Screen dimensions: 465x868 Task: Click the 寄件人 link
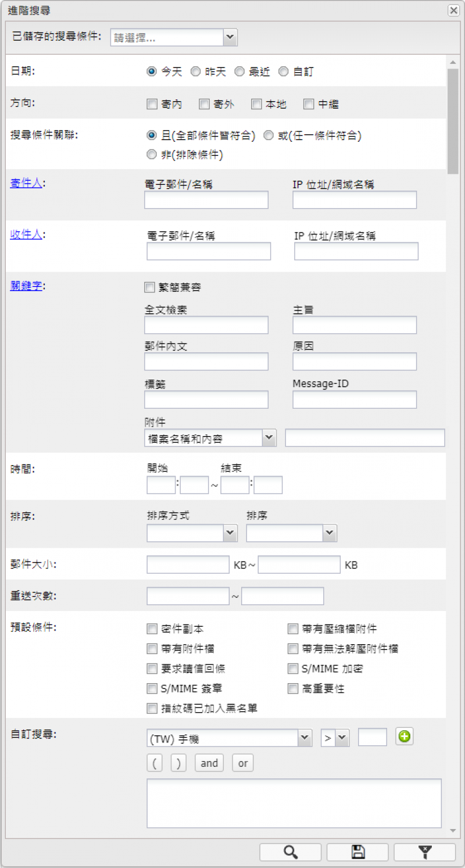pyautogui.click(x=26, y=183)
